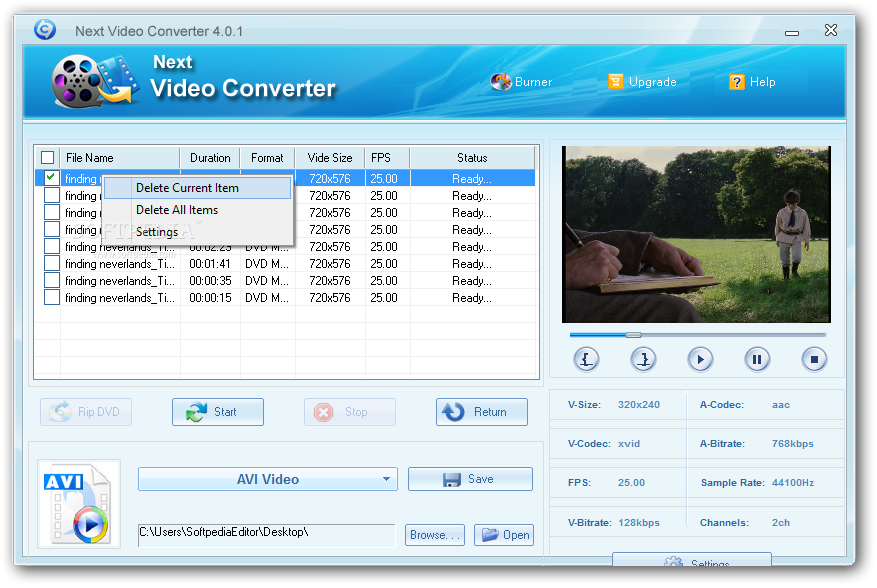Open the AVI Video format dropdown
This screenshot has height=588, width=877.
click(268, 479)
